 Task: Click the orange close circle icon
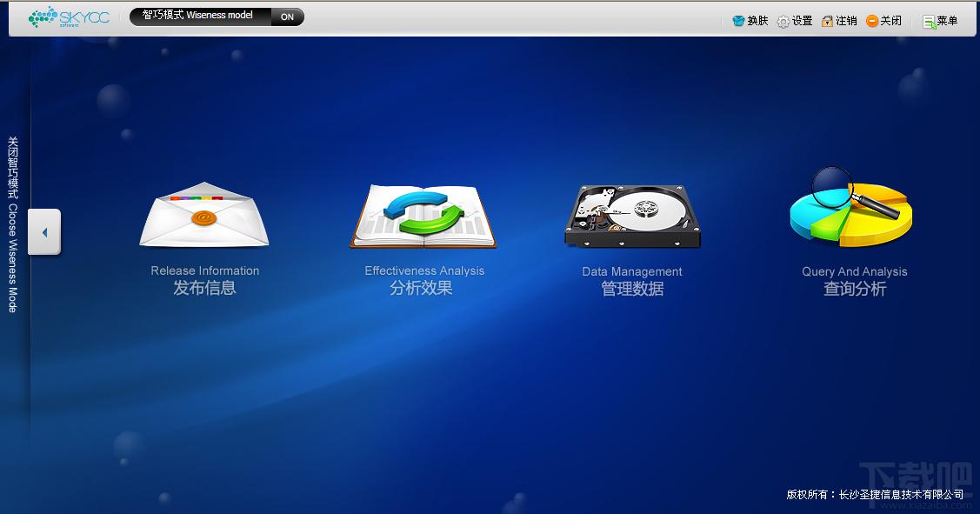[x=872, y=21]
